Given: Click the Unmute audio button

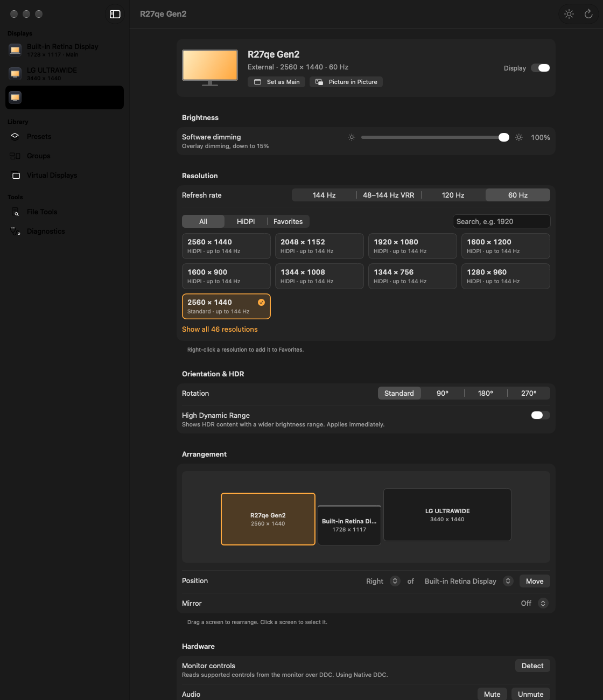Looking at the screenshot, I should (531, 694).
